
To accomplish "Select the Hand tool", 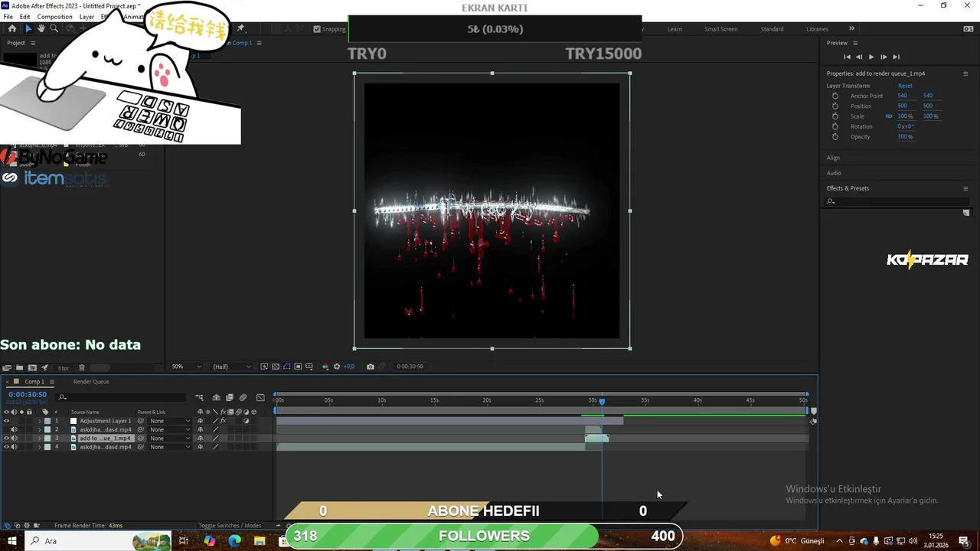I will click(41, 28).
